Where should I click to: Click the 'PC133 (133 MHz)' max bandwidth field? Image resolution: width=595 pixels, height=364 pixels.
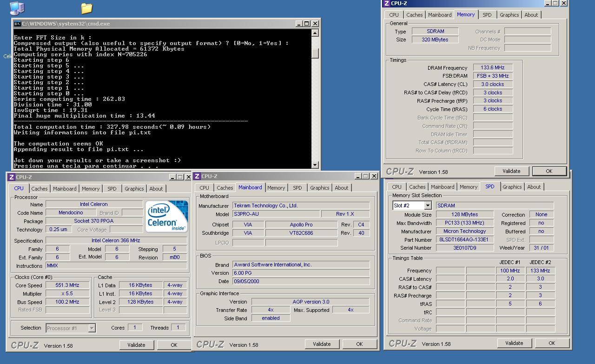pyautogui.click(x=464, y=223)
